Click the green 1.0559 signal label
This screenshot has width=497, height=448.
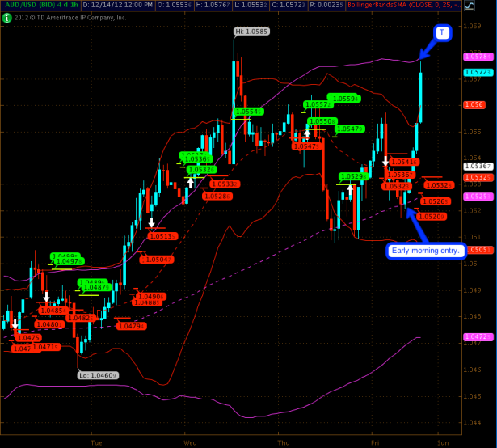coord(347,98)
